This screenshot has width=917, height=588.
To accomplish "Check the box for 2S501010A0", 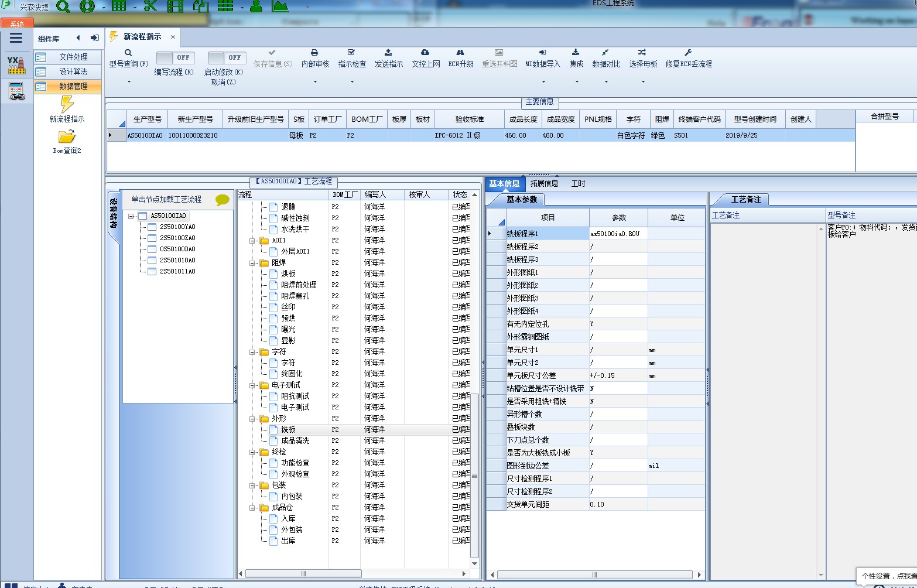I will (x=152, y=261).
